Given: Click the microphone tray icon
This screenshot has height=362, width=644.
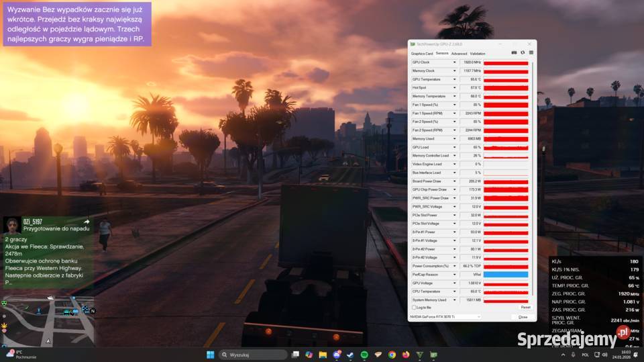Looking at the screenshot, I should [x=574, y=355].
